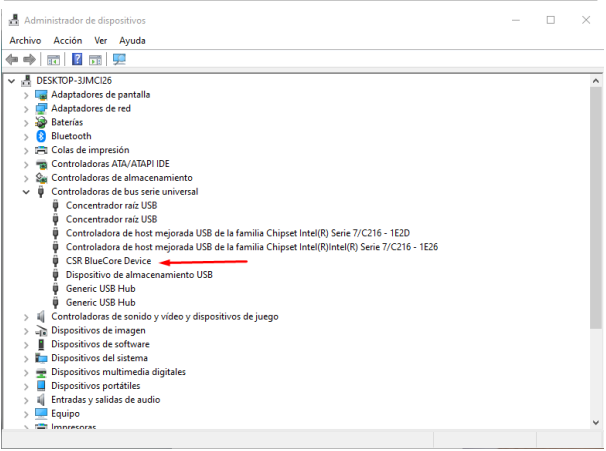Click the forward arrow toolbar icon
Screen dimensions: 606x451
click(x=30, y=59)
